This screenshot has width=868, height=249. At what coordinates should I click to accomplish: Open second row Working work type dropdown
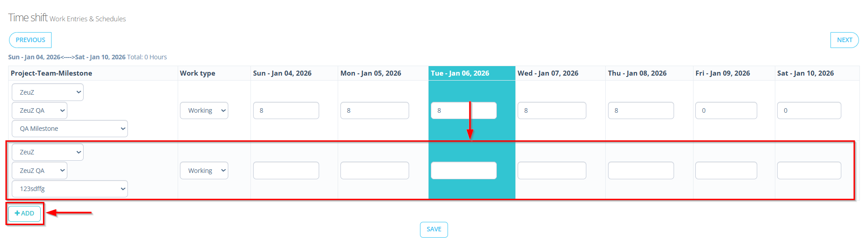204,171
